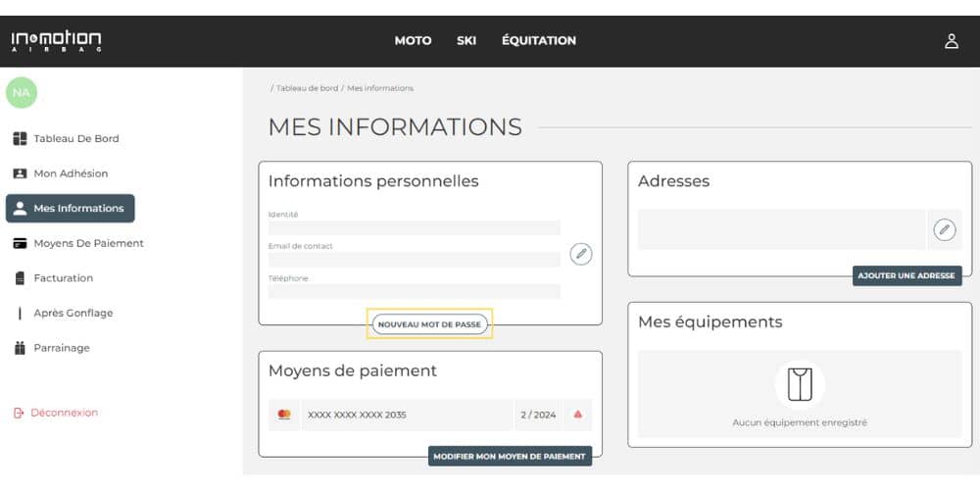Open Parrainage in sidebar

(62, 348)
